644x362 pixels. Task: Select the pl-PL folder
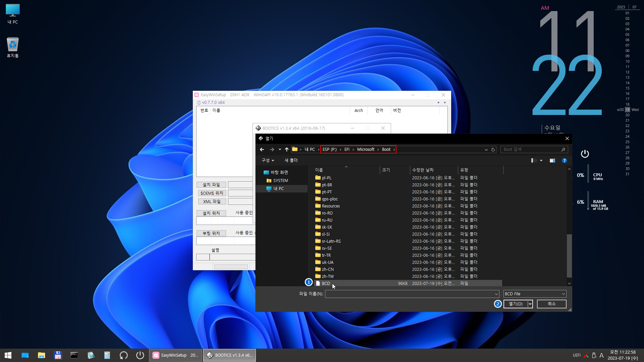coord(408,178)
